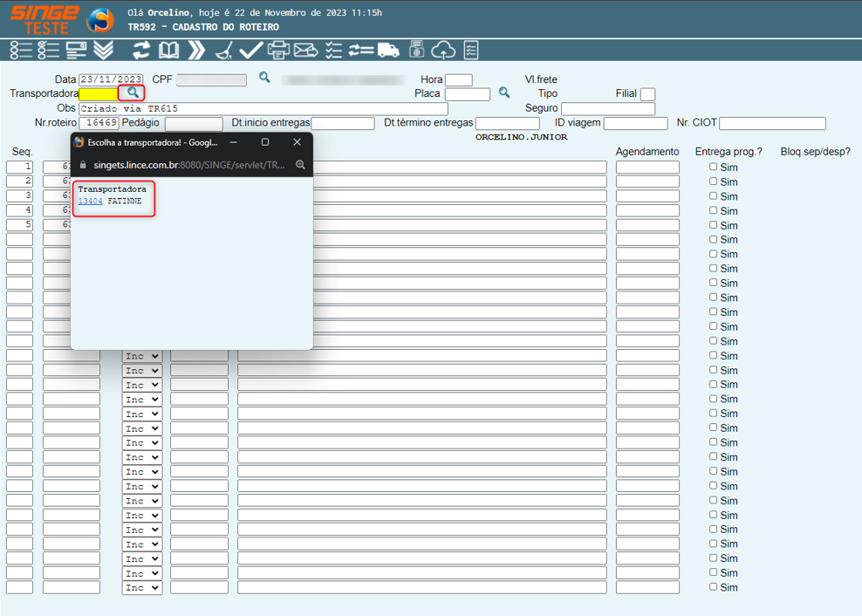Click the envelope send-mail icon
Screen dimensions: 862x616
click(305, 50)
